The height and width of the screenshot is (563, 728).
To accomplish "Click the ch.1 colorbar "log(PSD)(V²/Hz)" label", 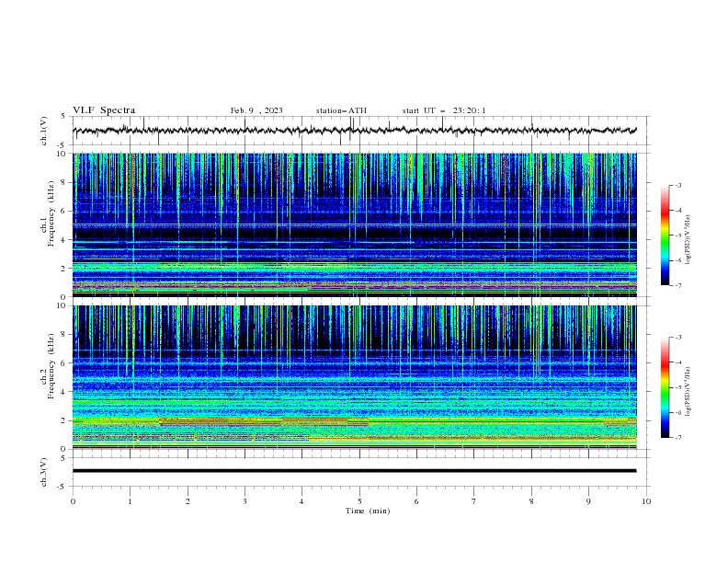I will click(x=688, y=240).
